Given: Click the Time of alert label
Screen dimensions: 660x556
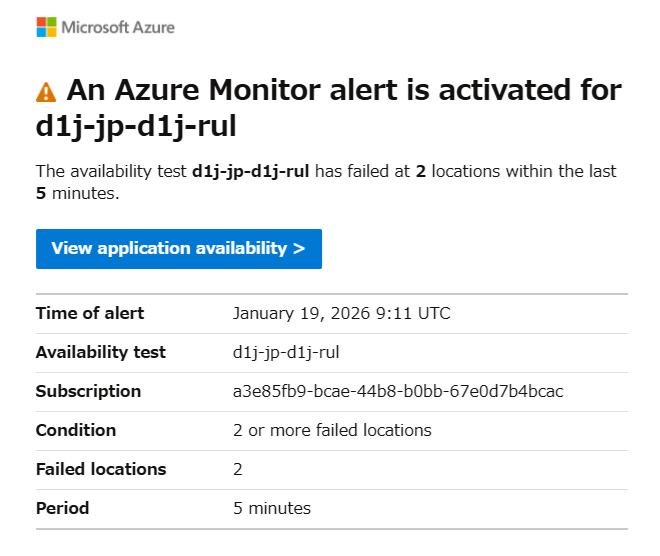Looking at the screenshot, I should pos(90,313).
